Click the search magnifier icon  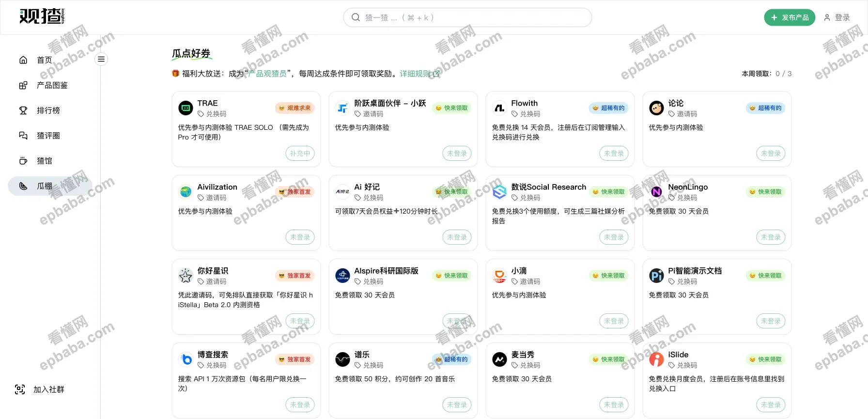(x=356, y=17)
